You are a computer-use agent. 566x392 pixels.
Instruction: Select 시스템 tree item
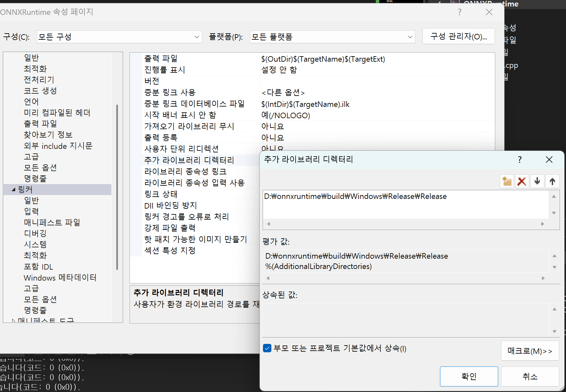click(35, 244)
